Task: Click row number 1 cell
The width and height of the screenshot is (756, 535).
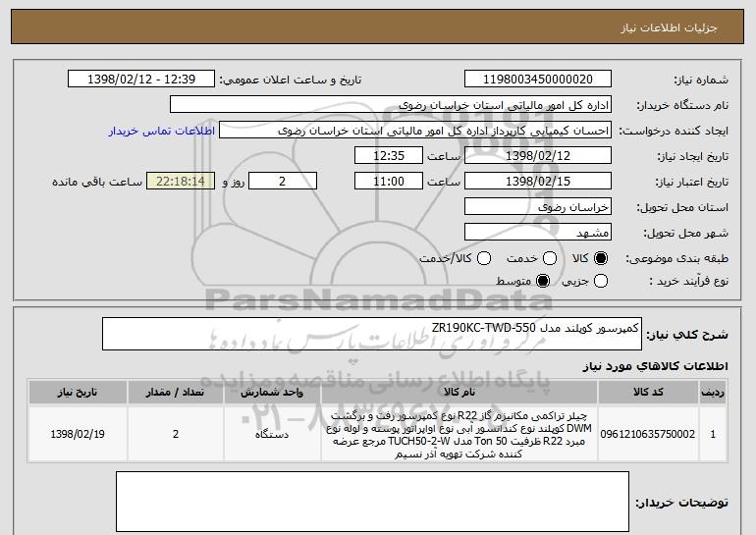Action: click(713, 434)
